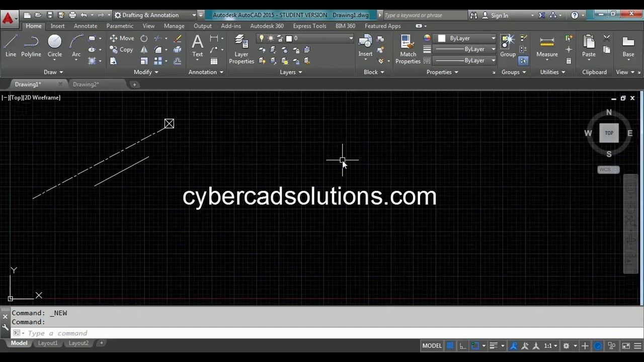Image resolution: width=644 pixels, height=362 pixels.
Task: Toggle group selection on/off button
Action: (x=523, y=61)
